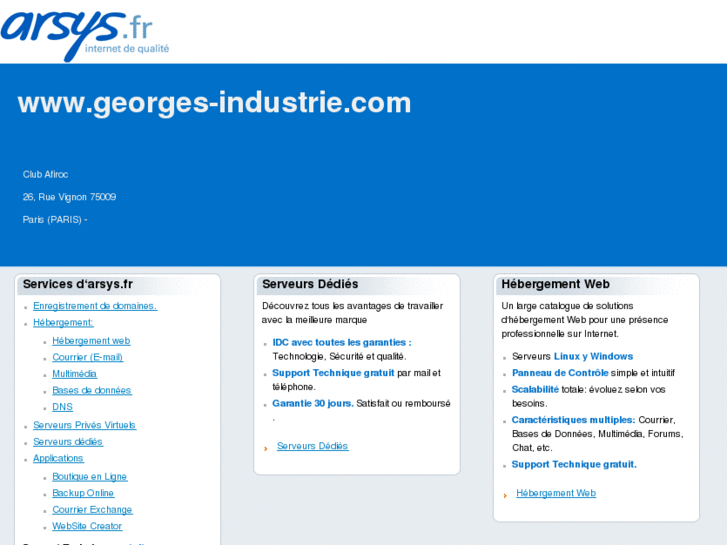Select the Club Afiroc text
The height and width of the screenshot is (545, 727).
tap(45, 174)
